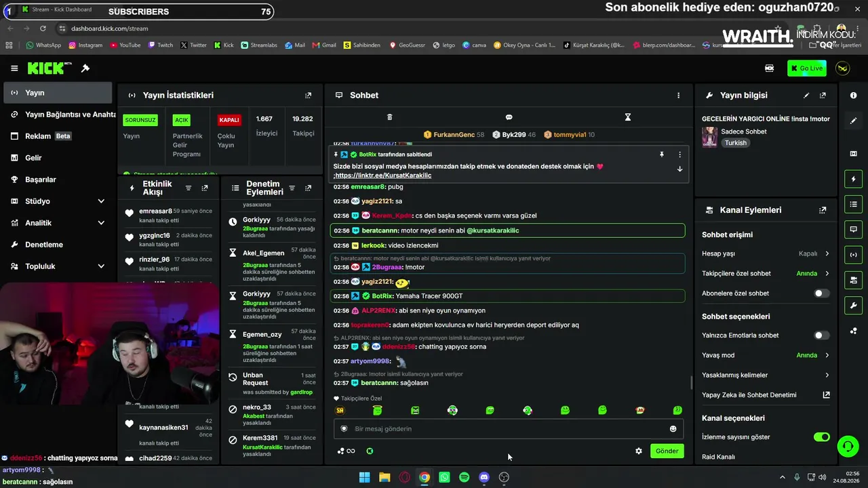The height and width of the screenshot is (488, 868).
Task: Open the Gelir sidebar item
Action: click(58, 158)
